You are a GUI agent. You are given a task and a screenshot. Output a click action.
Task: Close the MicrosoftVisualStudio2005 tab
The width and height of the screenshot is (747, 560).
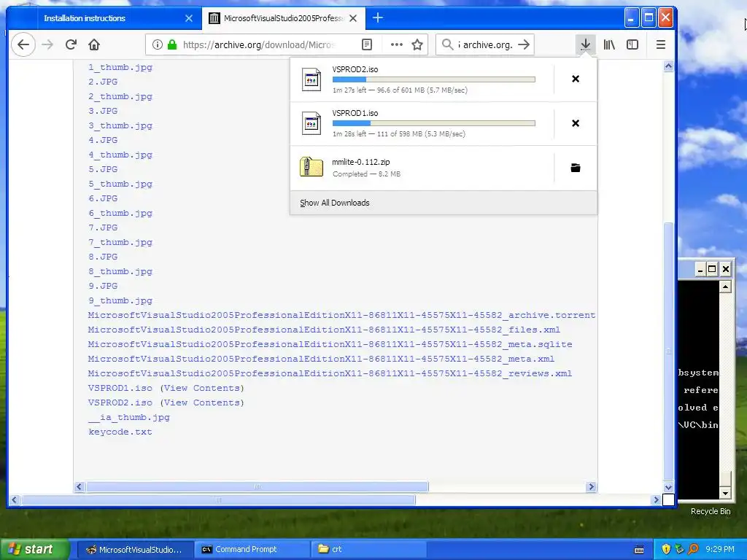coord(353,18)
